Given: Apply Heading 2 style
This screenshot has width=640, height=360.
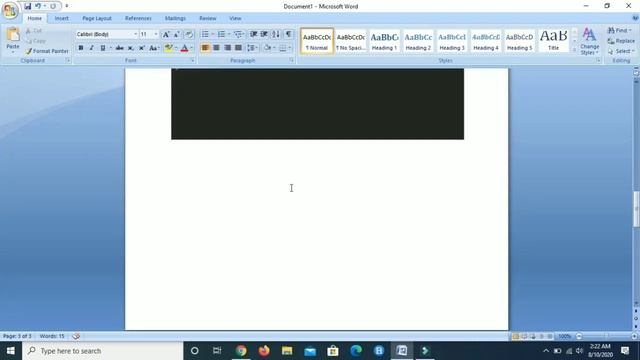Looking at the screenshot, I should (418, 41).
